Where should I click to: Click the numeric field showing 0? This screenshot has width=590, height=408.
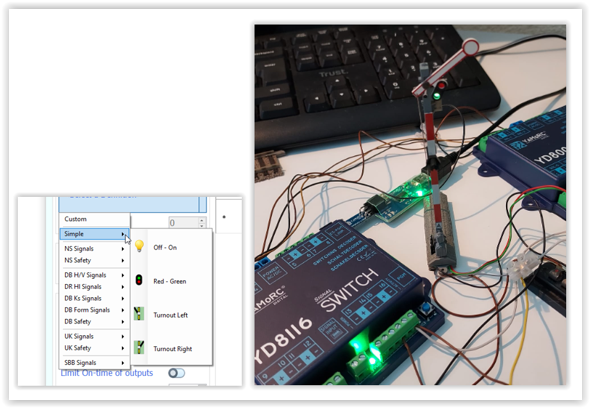(183, 222)
